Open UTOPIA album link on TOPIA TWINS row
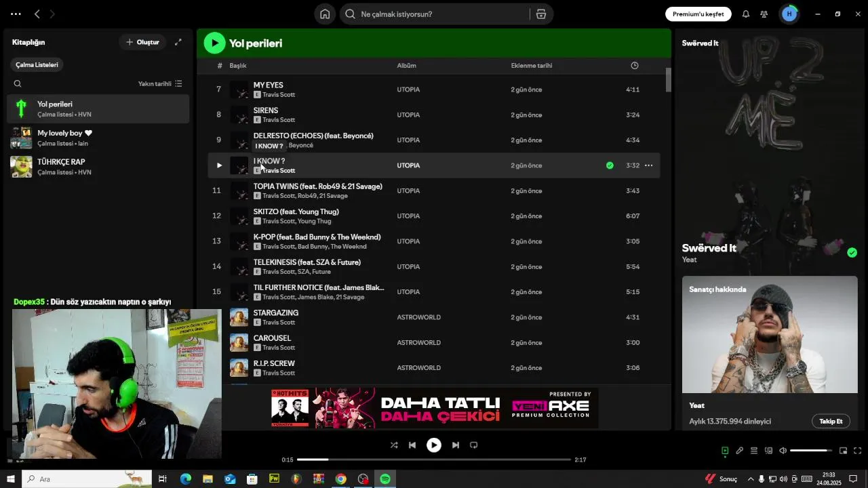The image size is (868, 488). click(408, 191)
